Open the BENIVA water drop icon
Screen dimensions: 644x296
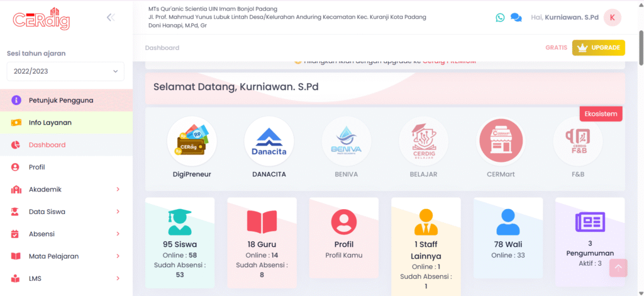(347, 141)
